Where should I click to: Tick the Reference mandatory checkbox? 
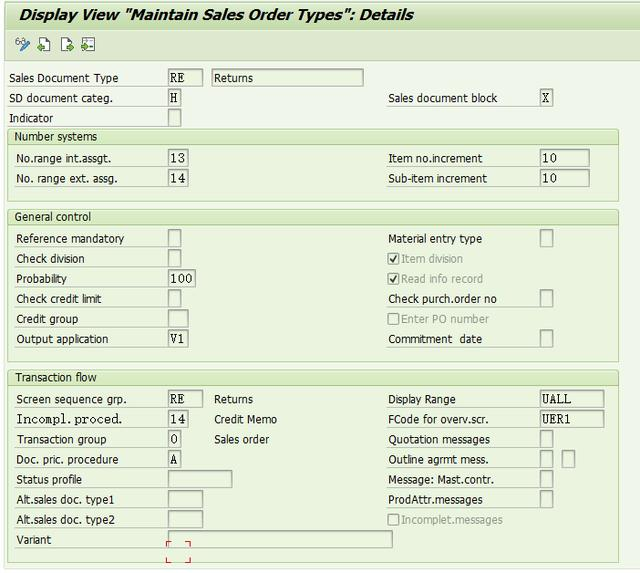175,238
